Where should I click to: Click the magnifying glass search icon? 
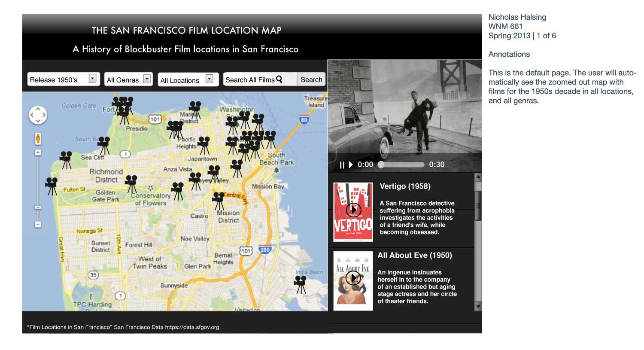click(x=279, y=79)
